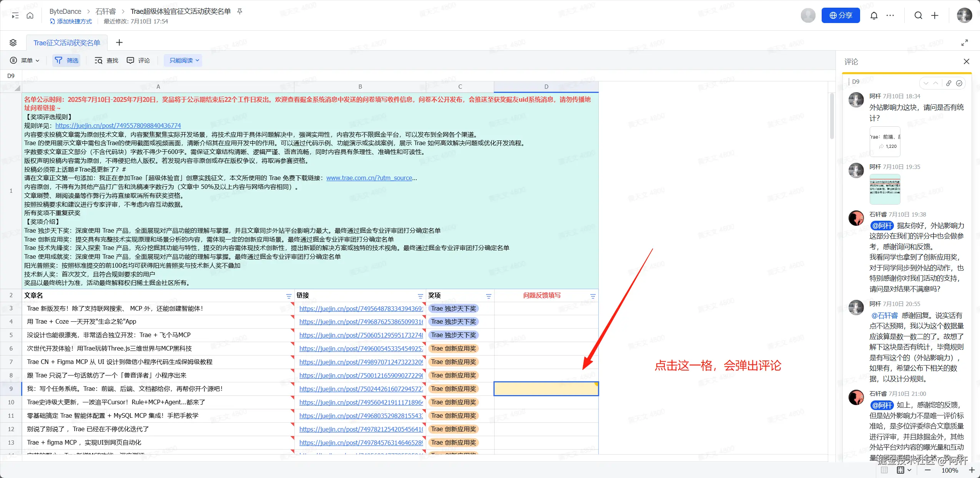
Task: Open the image thumbnail in 19:35 comment
Action: click(x=885, y=189)
